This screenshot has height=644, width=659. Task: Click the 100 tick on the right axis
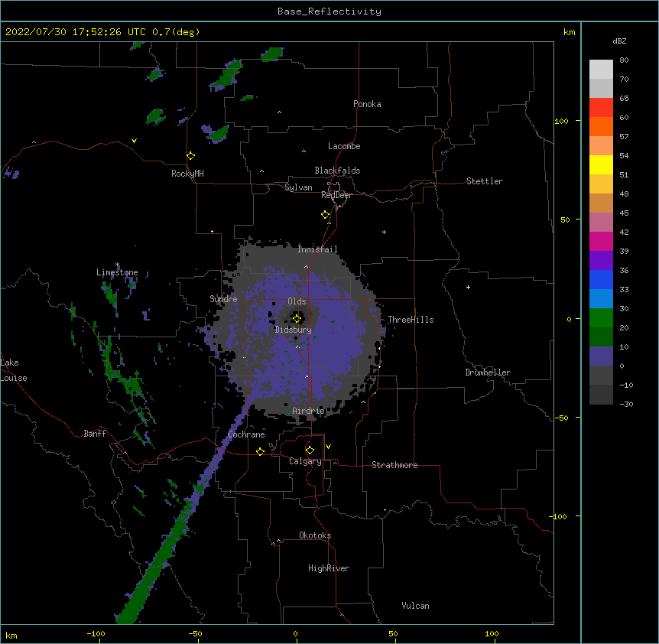561,121
